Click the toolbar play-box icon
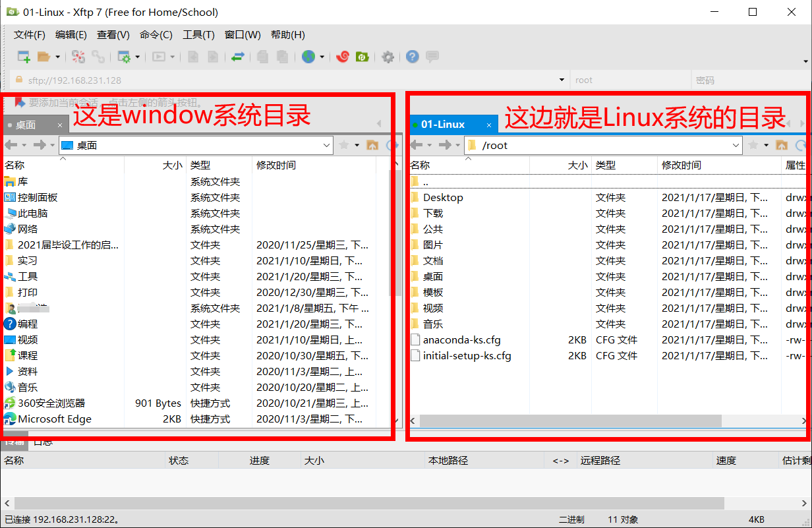This screenshot has width=812, height=528. pyautogui.click(x=159, y=57)
